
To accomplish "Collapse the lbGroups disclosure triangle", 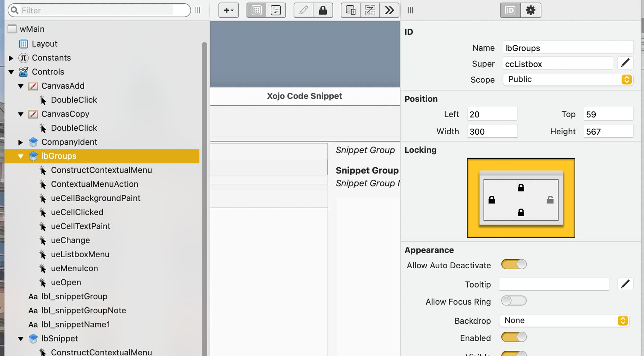I will click(x=21, y=156).
